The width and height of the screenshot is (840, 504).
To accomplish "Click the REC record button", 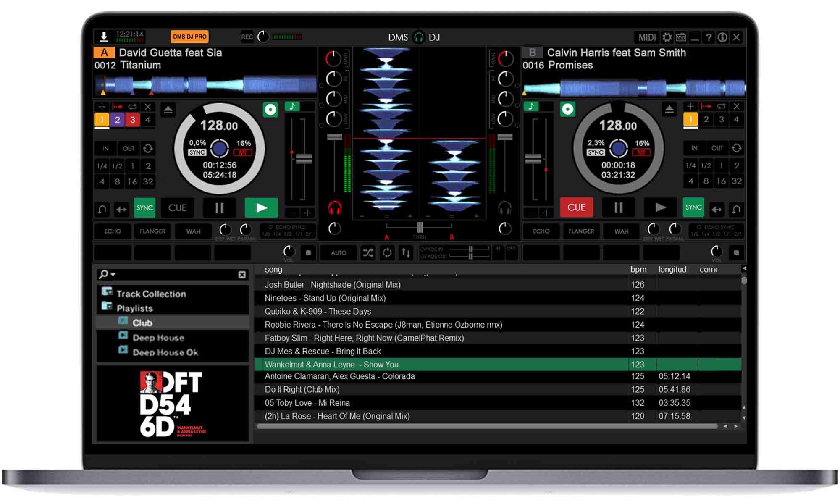I will pos(247,37).
